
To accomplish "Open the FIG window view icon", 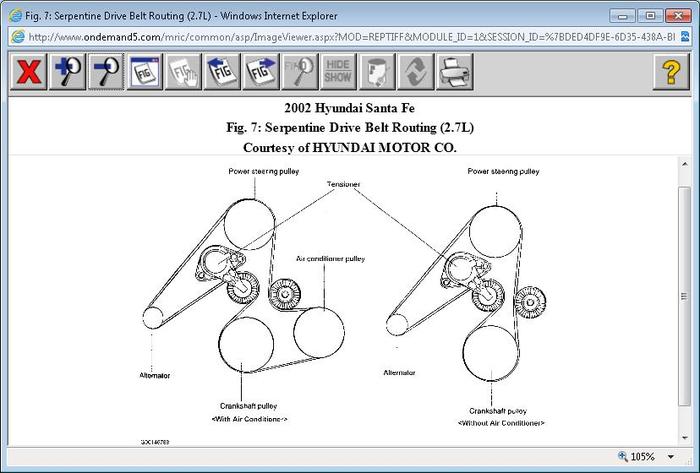I will [145, 71].
